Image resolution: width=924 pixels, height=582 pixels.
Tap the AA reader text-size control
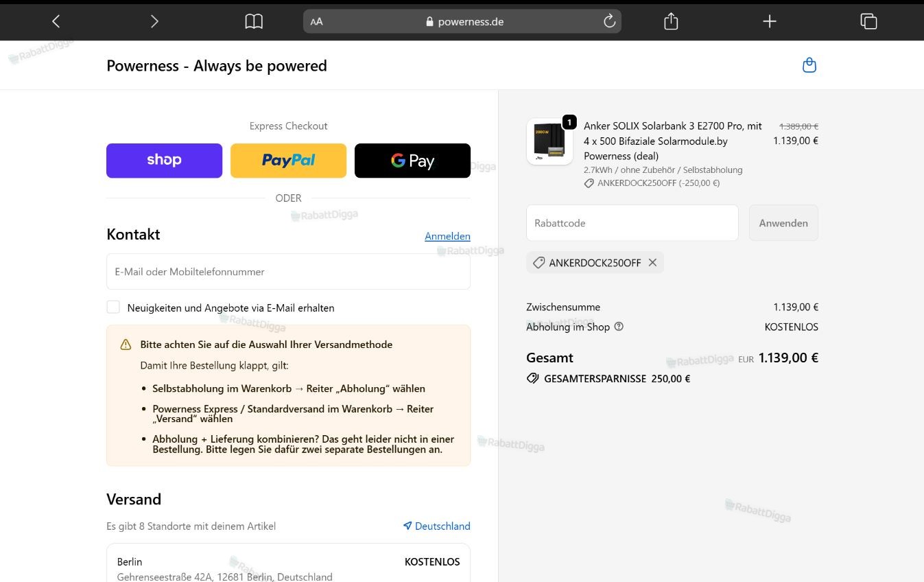[x=316, y=21]
